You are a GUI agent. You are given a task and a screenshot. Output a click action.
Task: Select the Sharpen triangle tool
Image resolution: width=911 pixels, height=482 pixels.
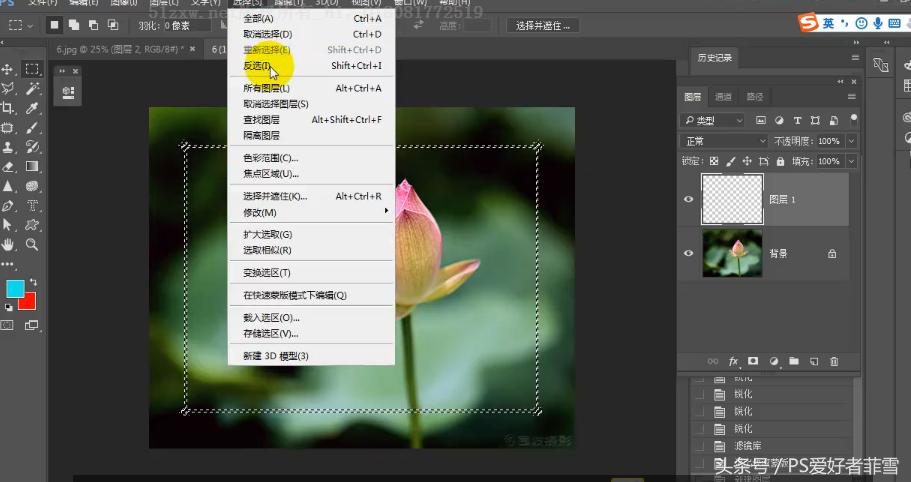coord(8,186)
